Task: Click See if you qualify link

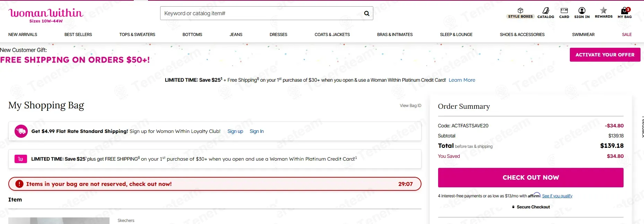Action: (x=557, y=196)
